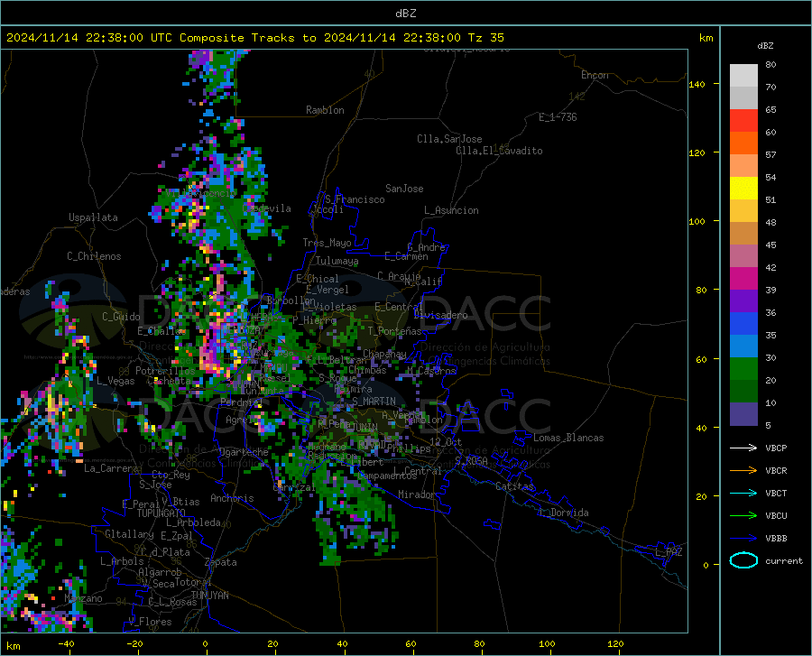Click the Catitas location label
The image size is (812, 656).
515,486
